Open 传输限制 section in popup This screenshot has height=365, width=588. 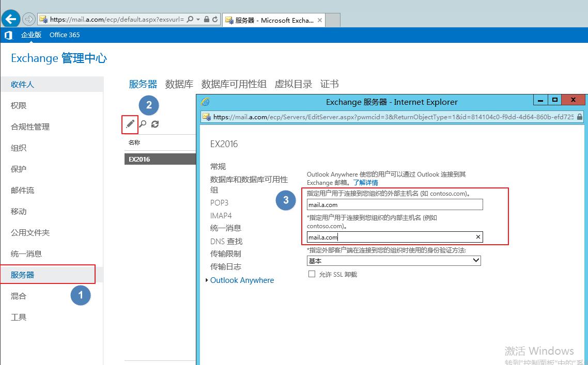(x=225, y=253)
